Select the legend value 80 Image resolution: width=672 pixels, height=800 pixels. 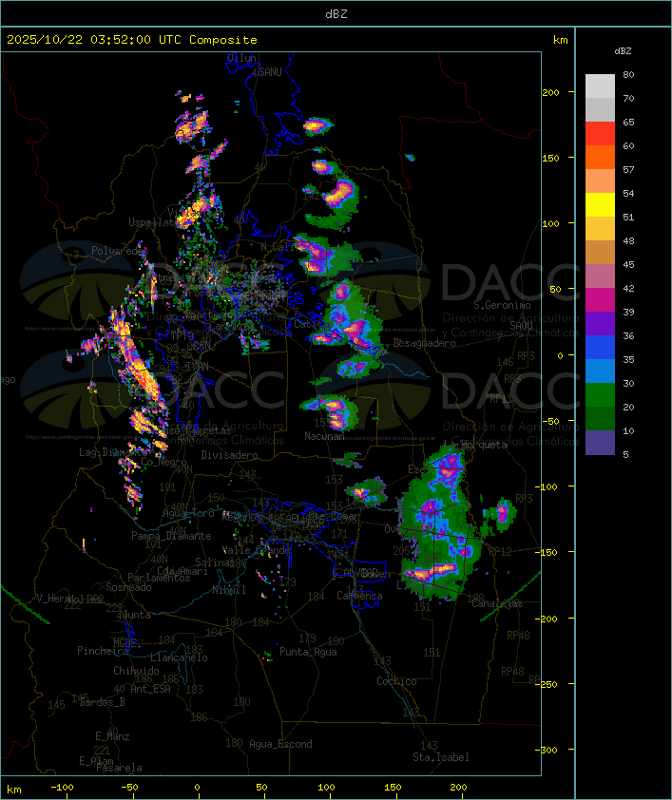pos(628,74)
